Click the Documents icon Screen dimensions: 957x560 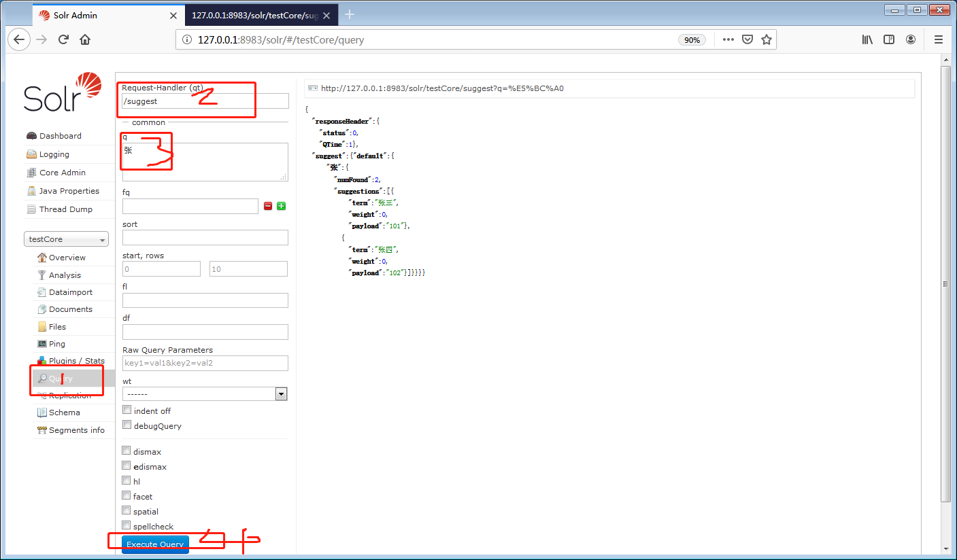42,309
